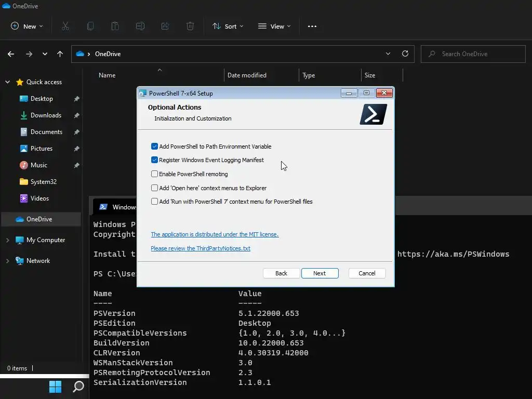This screenshot has height=399, width=532.
Task: Check Add 'Run with PowerShell 7' context menu
Action: tap(154, 201)
